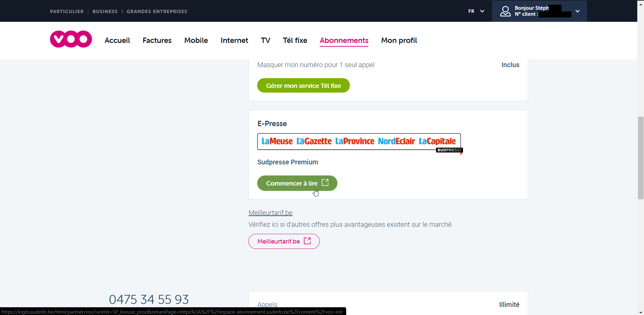644x315 pixels.
Task: Expand the FR language dropdown
Action: pyautogui.click(x=476, y=11)
